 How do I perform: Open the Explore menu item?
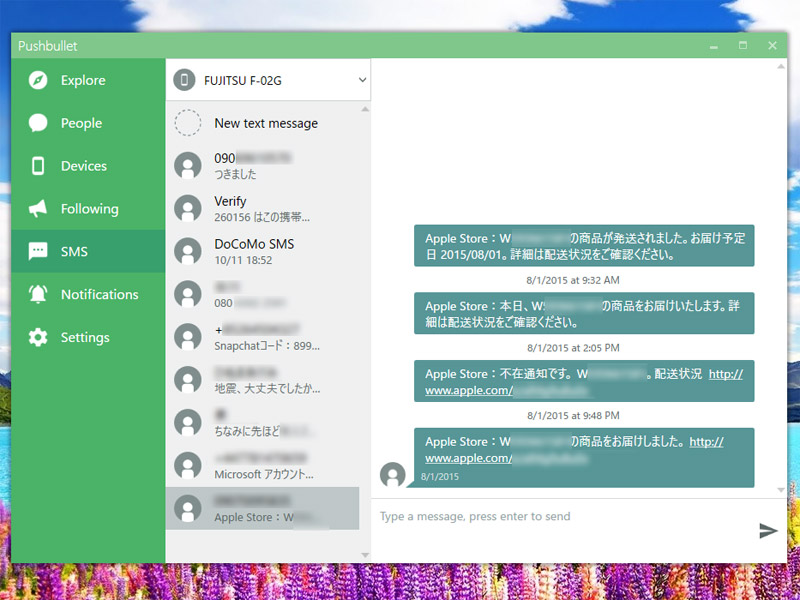point(88,80)
